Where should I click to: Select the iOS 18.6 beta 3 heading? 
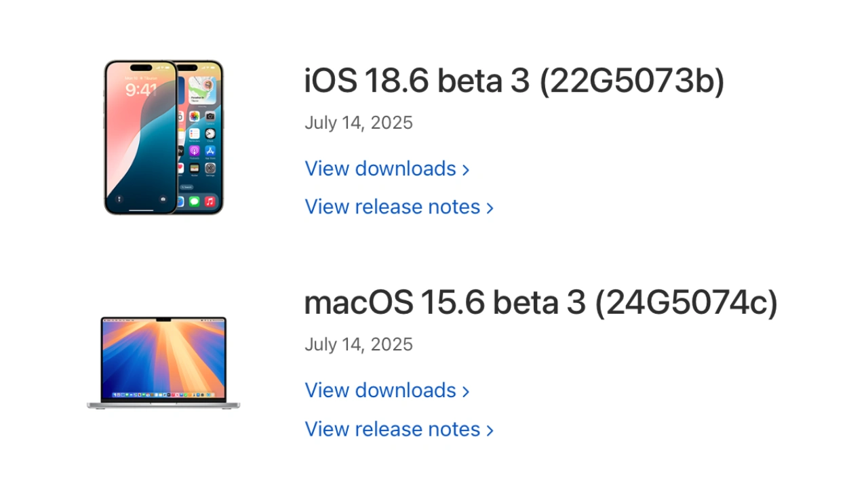[x=513, y=80]
